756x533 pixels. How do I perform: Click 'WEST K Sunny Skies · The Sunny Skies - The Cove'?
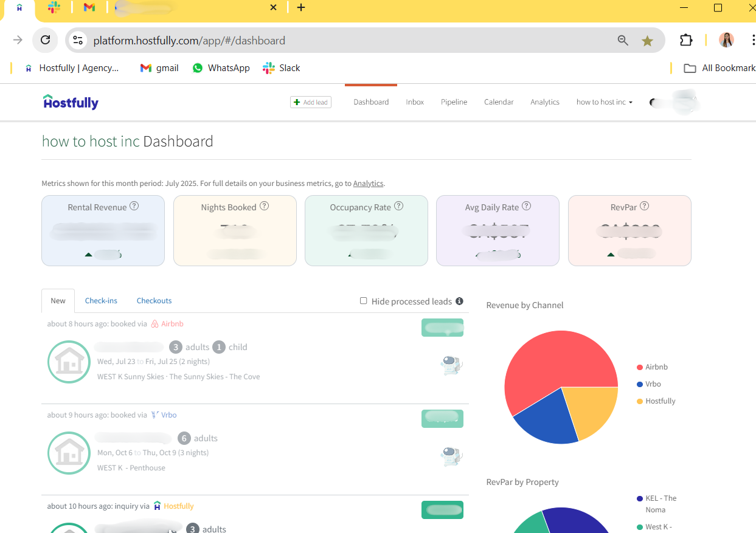pos(178,377)
